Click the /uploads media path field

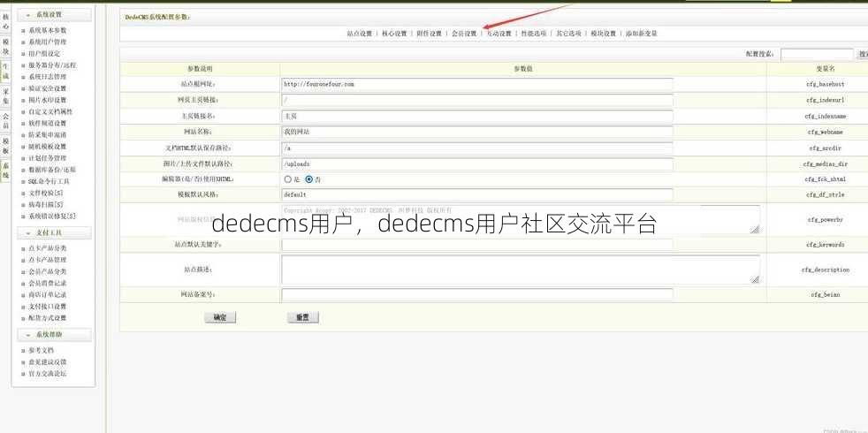tap(477, 164)
